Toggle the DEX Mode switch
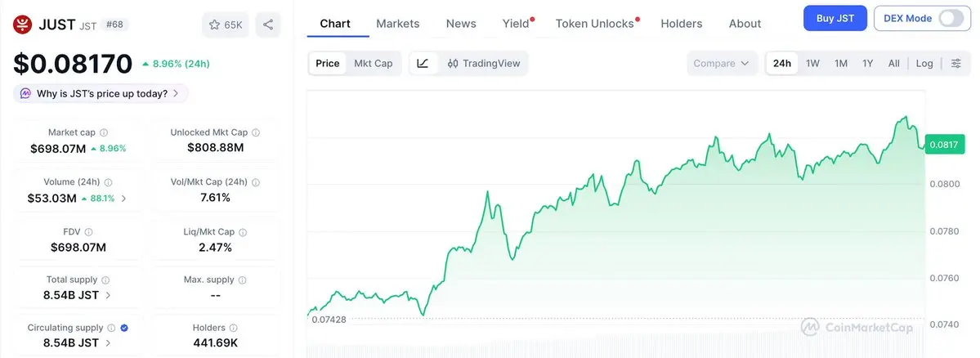980x358 pixels. pyautogui.click(x=951, y=18)
